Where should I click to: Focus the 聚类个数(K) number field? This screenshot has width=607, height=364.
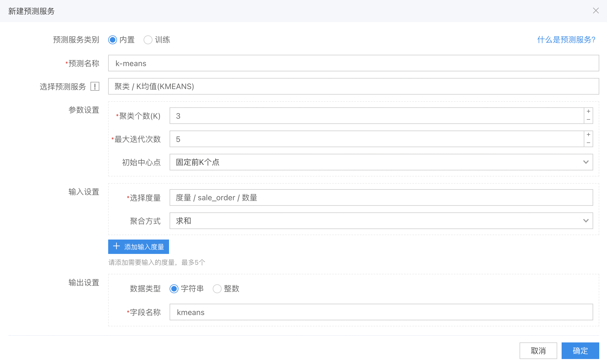pyautogui.click(x=377, y=116)
